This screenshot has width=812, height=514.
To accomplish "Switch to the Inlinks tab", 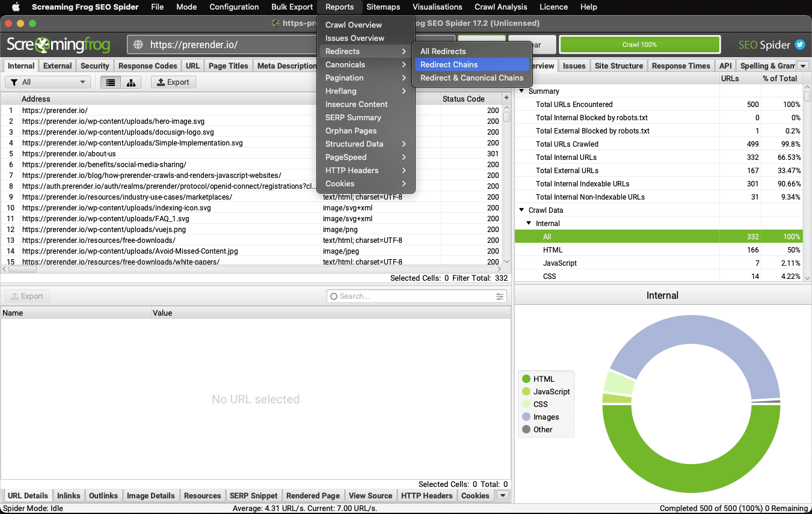I will coord(69,496).
